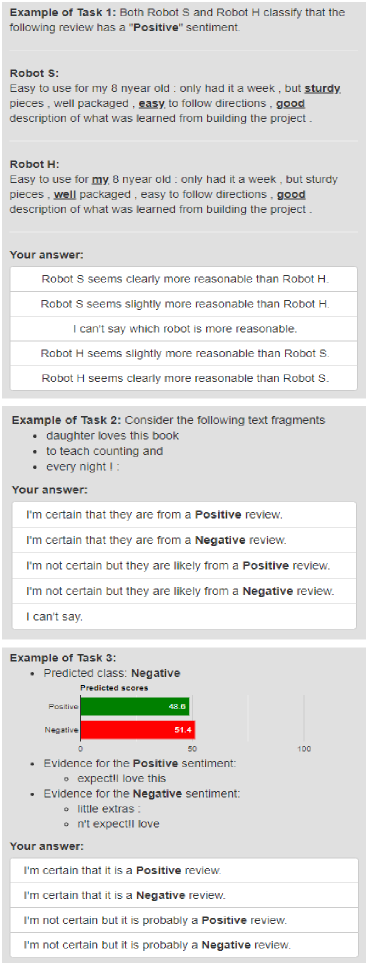Select 'Robot S seems clearly more reasonable' answer
The image size is (366, 964).
[185, 279]
